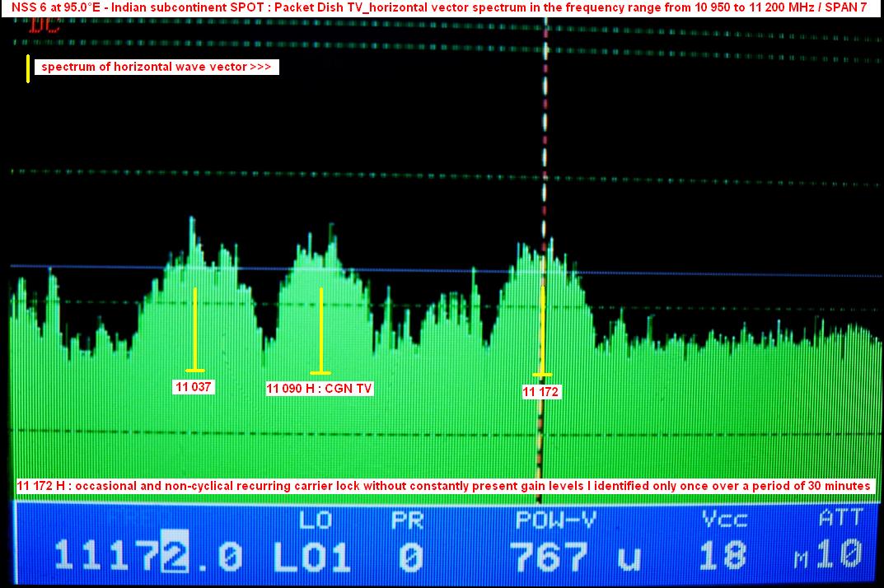This screenshot has height=588, width=884.
Task: Click the ATT header label
Action: (x=840, y=518)
